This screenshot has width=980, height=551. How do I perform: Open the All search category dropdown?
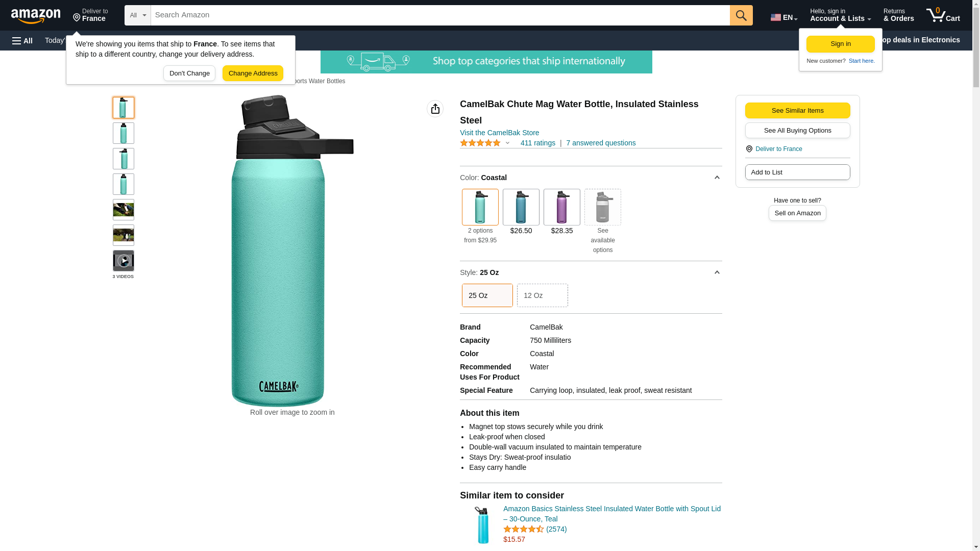point(138,15)
